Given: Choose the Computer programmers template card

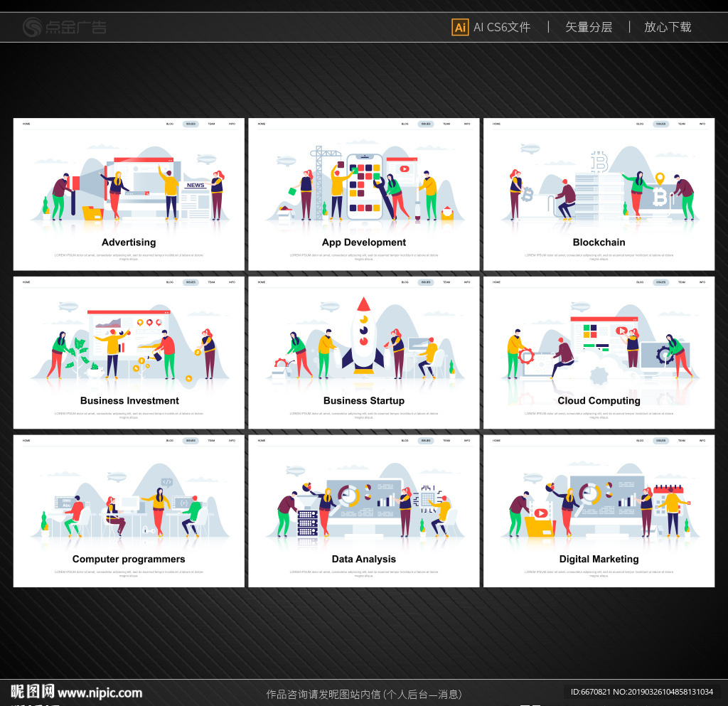Looking at the screenshot, I should point(129,510).
